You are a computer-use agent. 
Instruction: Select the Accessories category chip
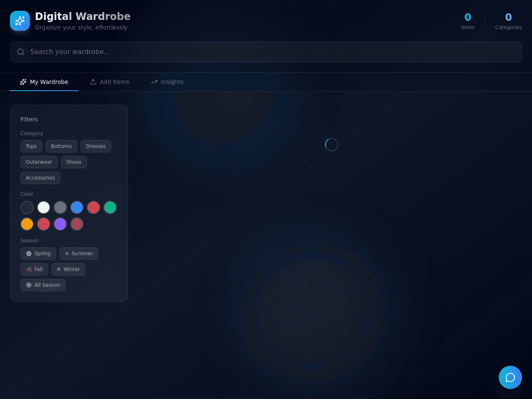point(40,178)
